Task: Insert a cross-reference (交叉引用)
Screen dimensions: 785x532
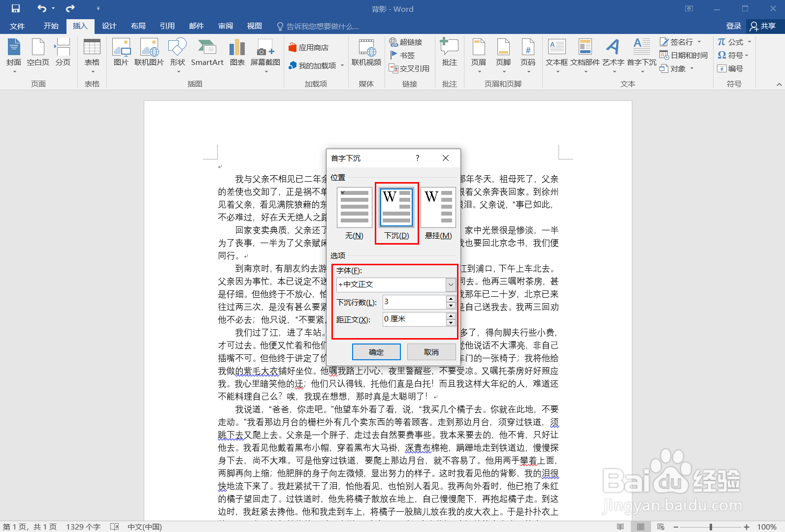Action: point(409,68)
